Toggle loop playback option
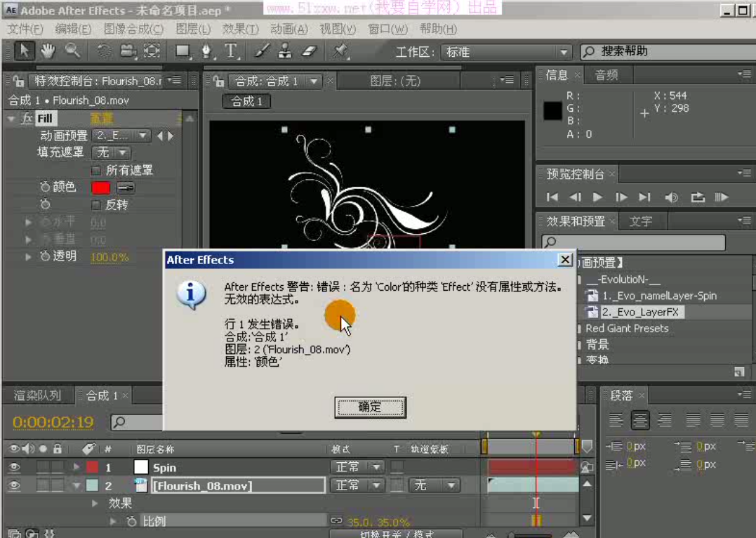This screenshot has height=538, width=756. tap(697, 197)
